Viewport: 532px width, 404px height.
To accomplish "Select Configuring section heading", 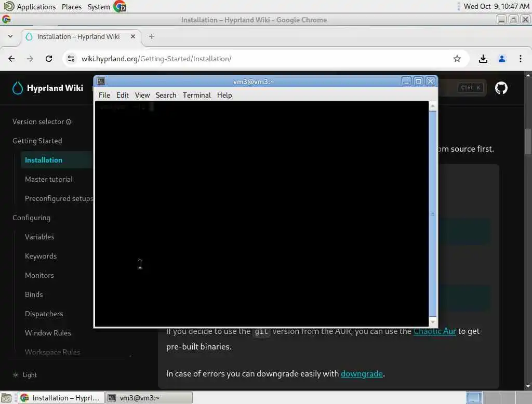I will (31, 218).
